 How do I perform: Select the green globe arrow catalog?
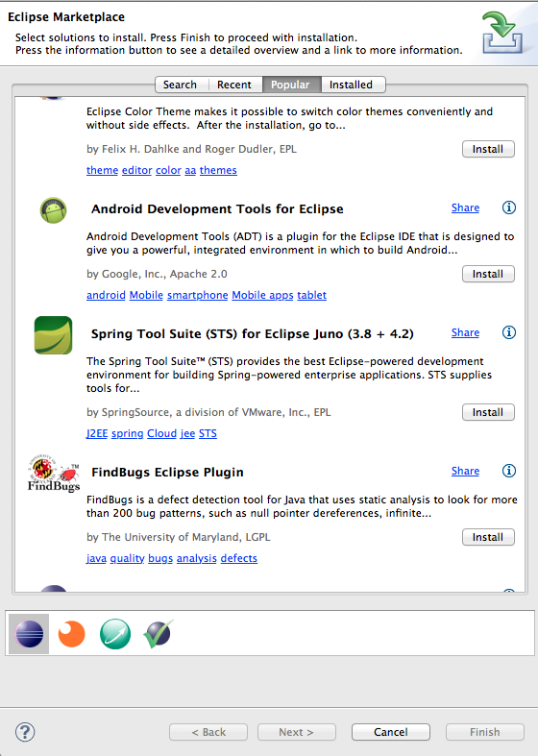[115, 634]
